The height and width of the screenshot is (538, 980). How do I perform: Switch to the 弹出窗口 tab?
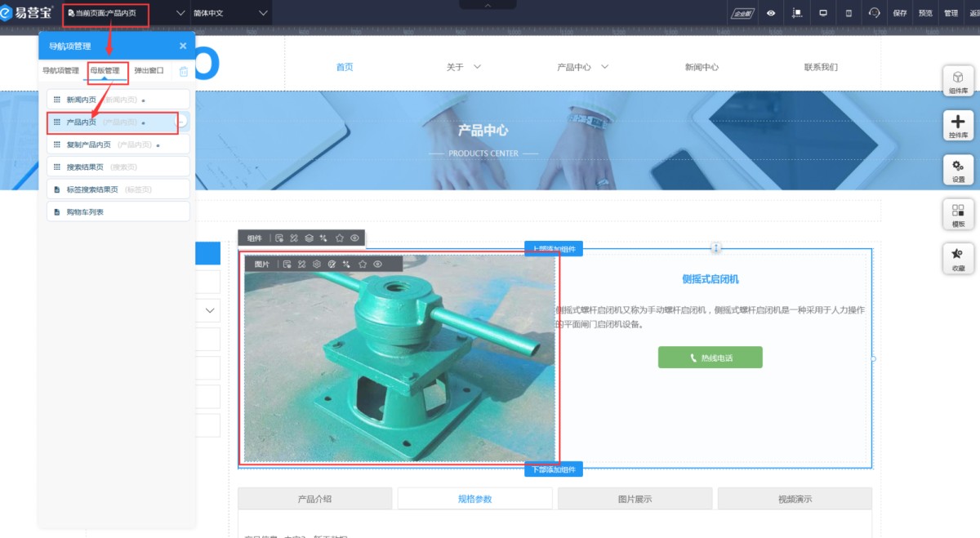(x=149, y=71)
